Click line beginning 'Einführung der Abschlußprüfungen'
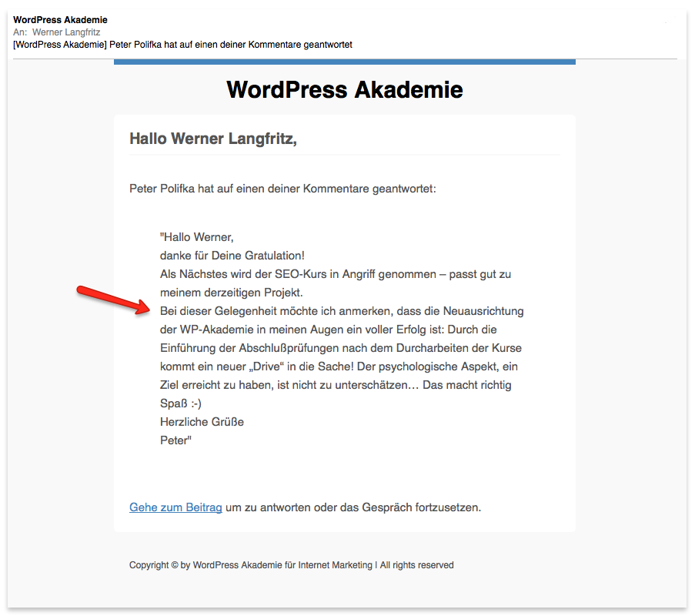 341,348
